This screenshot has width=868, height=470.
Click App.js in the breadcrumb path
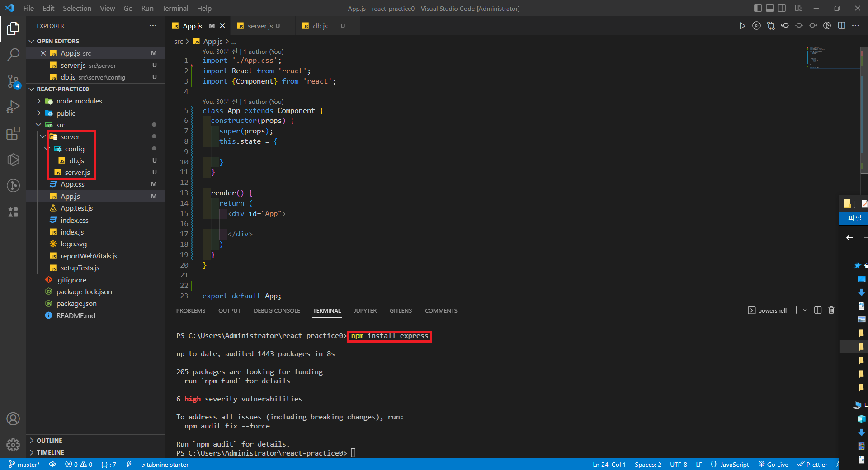pyautogui.click(x=212, y=41)
